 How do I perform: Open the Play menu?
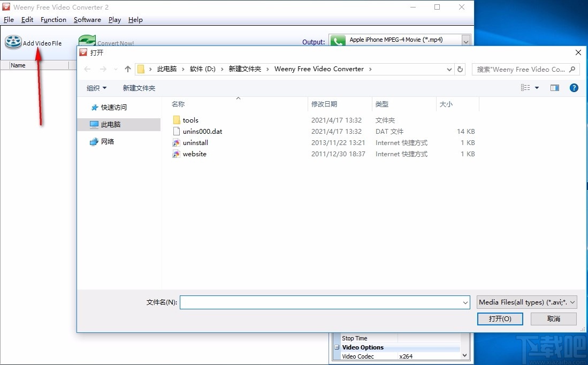(x=114, y=20)
